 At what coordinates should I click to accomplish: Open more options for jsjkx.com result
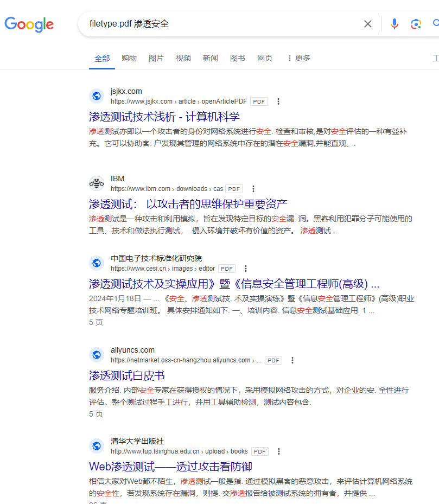(x=278, y=101)
